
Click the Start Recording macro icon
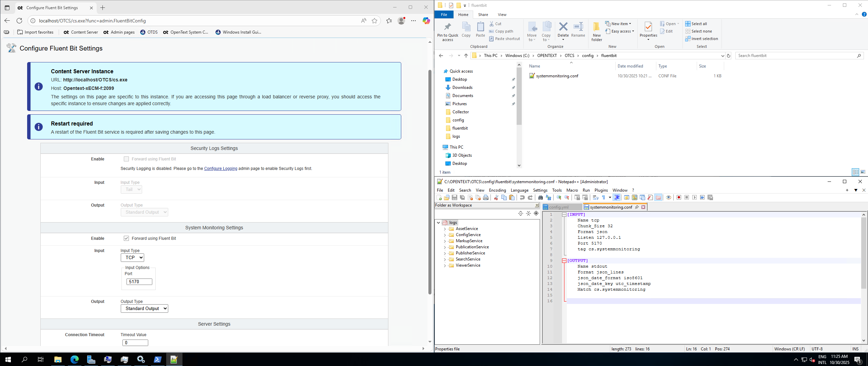pos(679,197)
